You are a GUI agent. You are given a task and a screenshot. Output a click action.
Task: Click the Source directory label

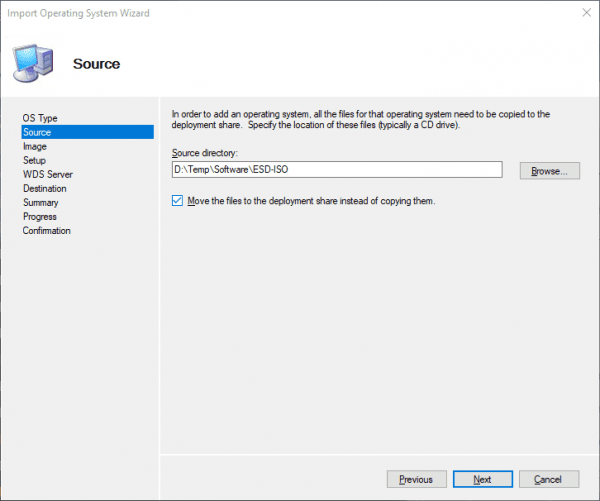(205, 153)
